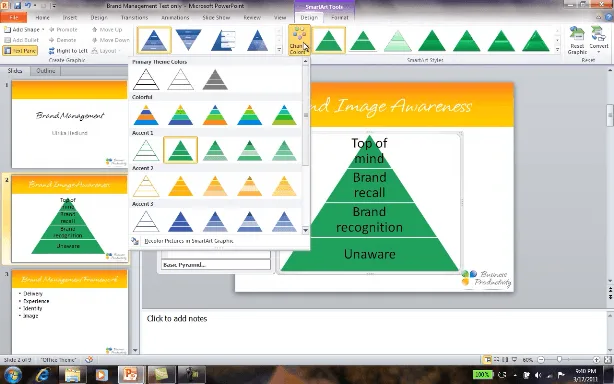Click zoom in plus button
This screenshot has width=614, height=384.
coord(596,359)
